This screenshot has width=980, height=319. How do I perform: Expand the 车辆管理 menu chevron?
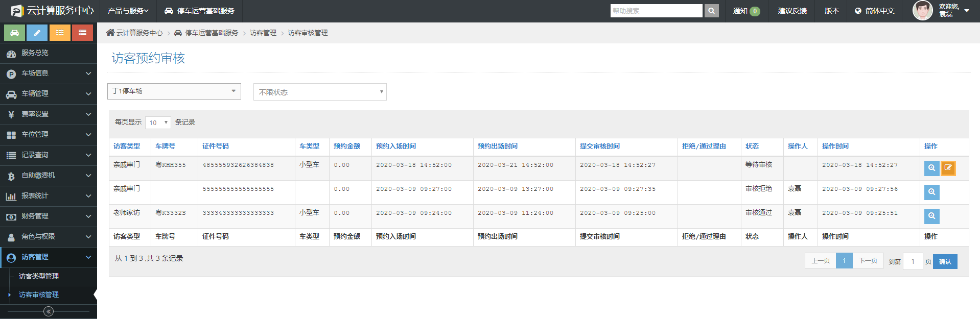(x=88, y=94)
